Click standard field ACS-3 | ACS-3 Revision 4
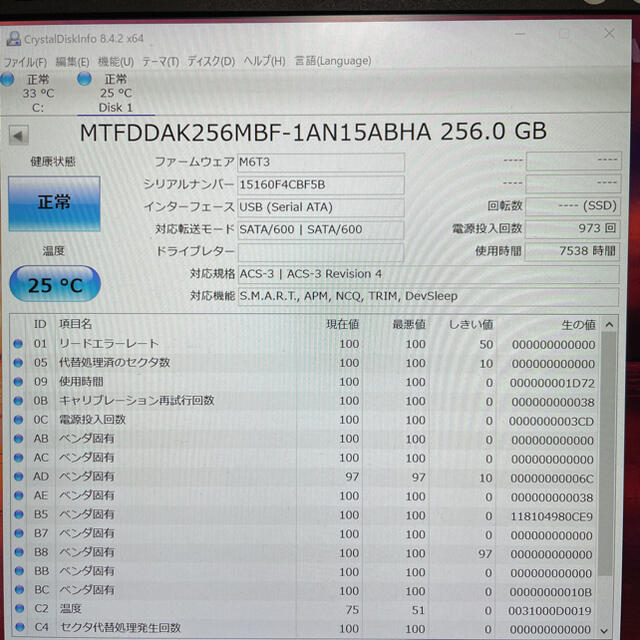This screenshot has height=640, width=640. pos(428,274)
